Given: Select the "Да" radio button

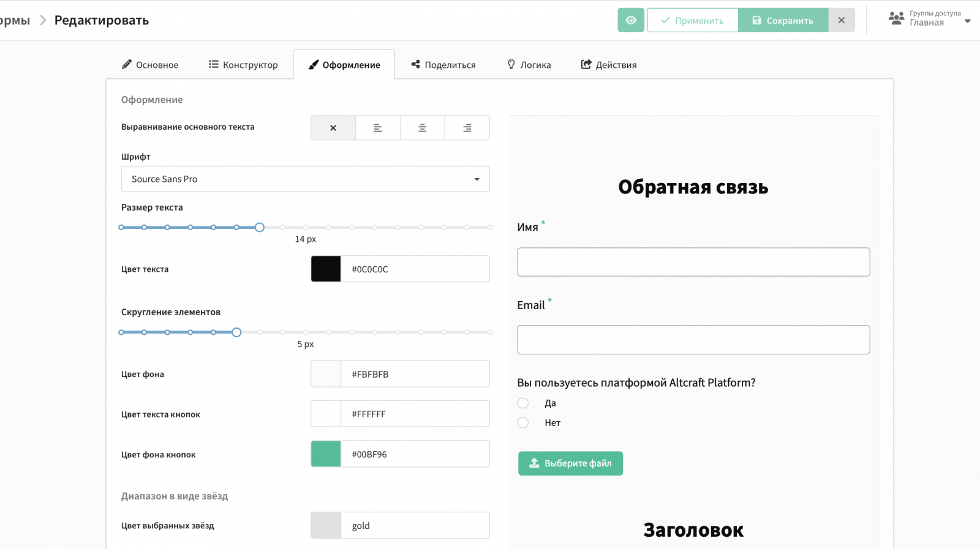Looking at the screenshot, I should [x=523, y=403].
